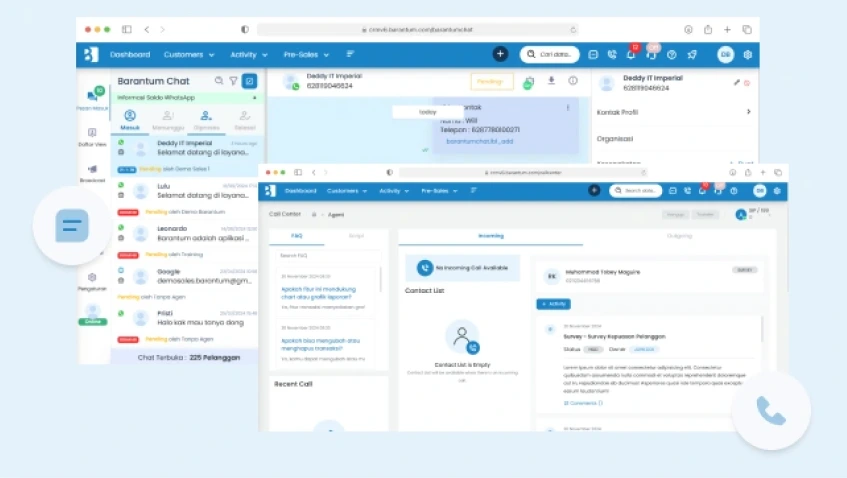This screenshot has width=847, height=478.
Task: Click the blue new chat square button
Action: click(250, 81)
